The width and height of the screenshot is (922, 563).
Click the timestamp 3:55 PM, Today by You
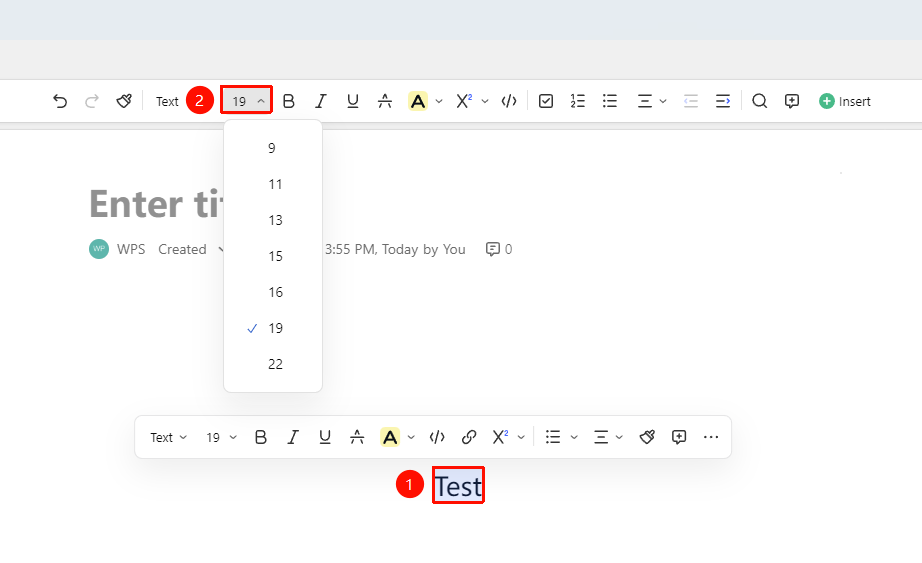[x=395, y=249]
